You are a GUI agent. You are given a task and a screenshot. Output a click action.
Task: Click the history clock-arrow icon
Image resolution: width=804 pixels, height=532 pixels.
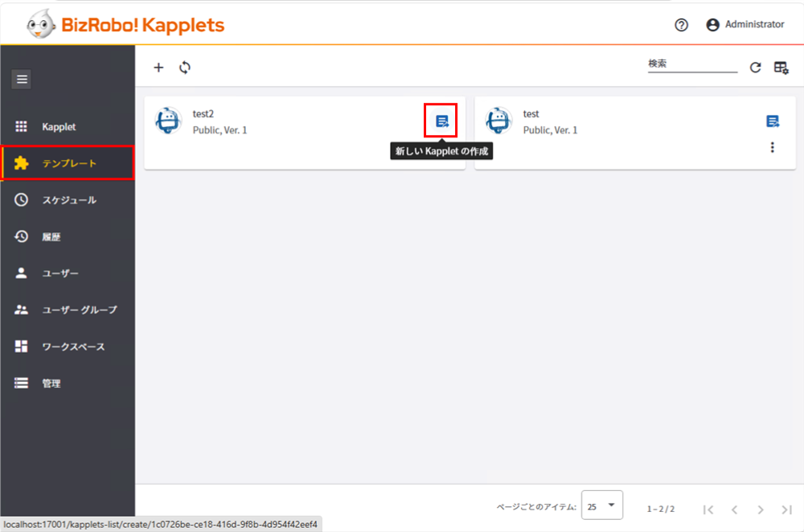(21, 236)
